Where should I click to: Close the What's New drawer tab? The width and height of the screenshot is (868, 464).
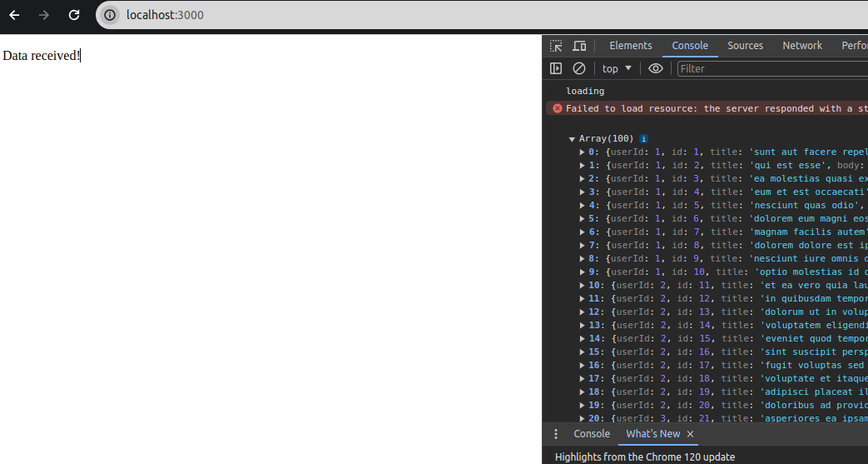coord(690,434)
